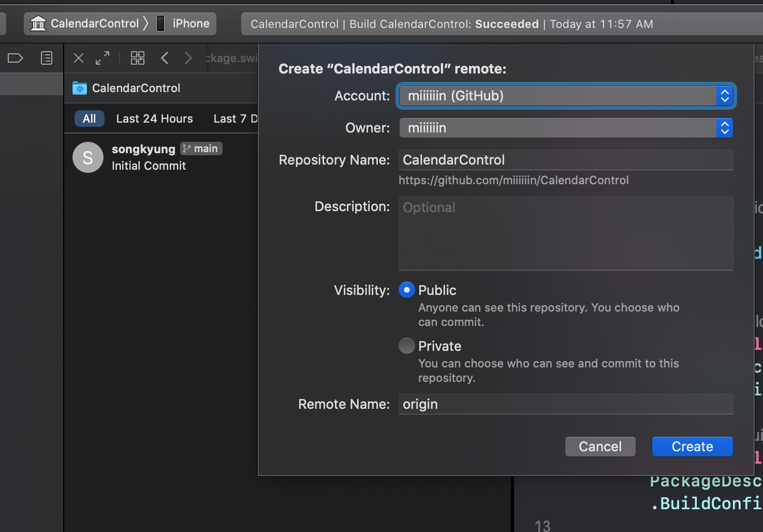Click the build status activity bar

502,24
